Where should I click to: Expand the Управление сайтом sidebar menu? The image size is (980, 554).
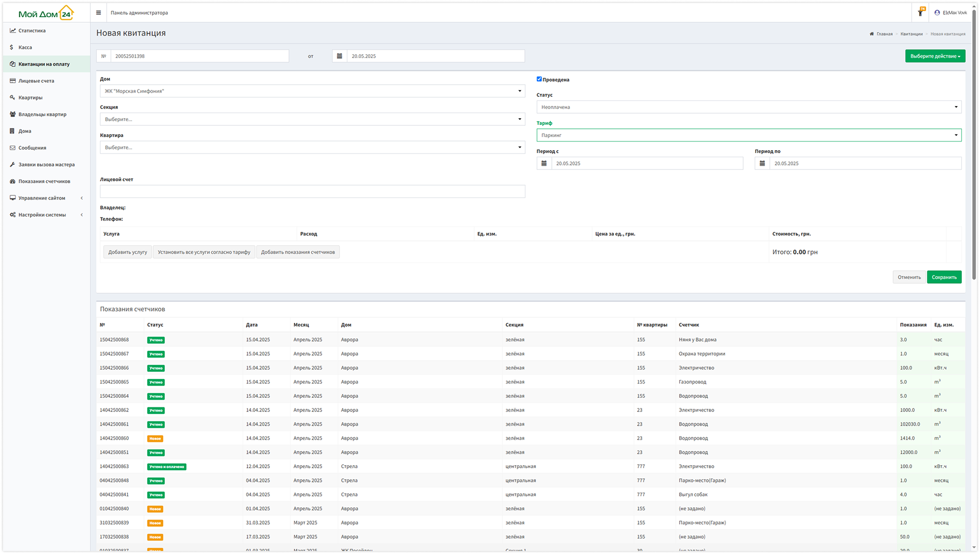click(42, 198)
